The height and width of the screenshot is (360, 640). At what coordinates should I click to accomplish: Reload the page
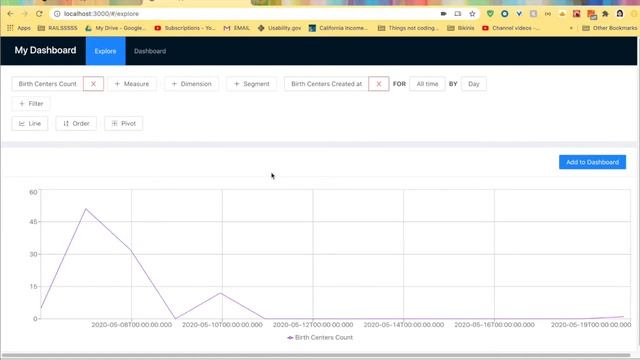(x=39, y=13)
